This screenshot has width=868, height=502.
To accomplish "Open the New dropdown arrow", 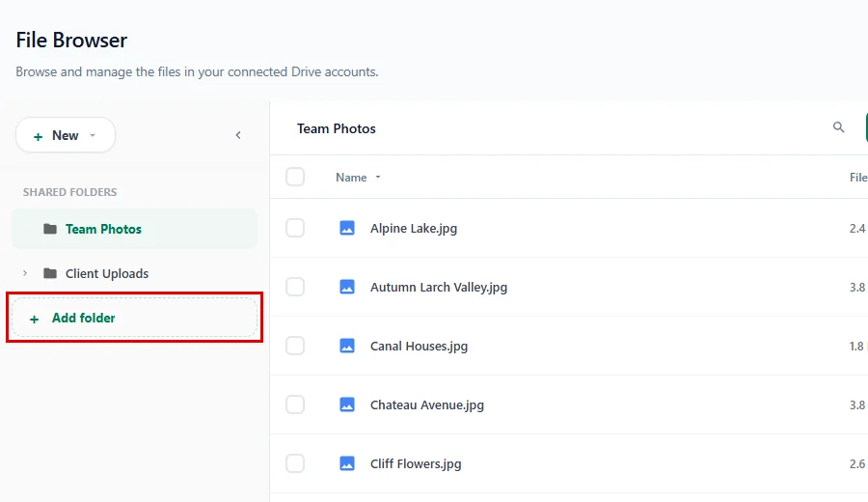I will [x=93, y=135].
